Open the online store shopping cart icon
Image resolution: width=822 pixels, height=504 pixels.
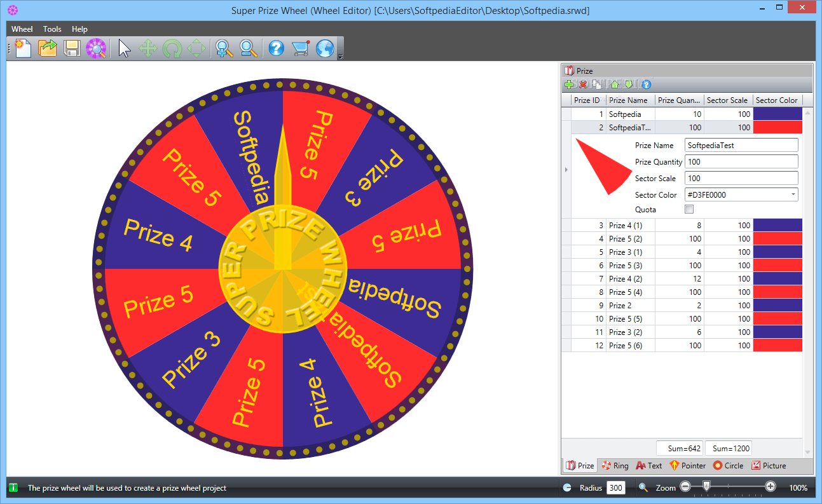pyautogui.click(x=300, y=48)
